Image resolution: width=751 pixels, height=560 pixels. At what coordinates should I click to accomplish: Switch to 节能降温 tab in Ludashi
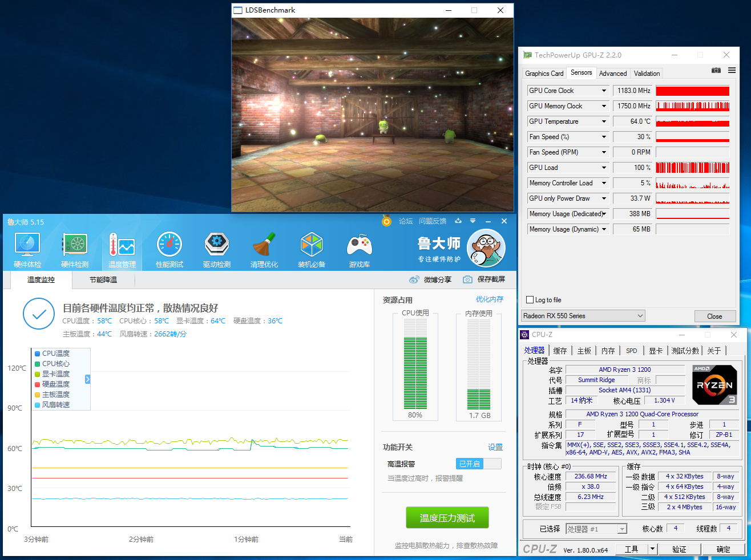[103, 280]
